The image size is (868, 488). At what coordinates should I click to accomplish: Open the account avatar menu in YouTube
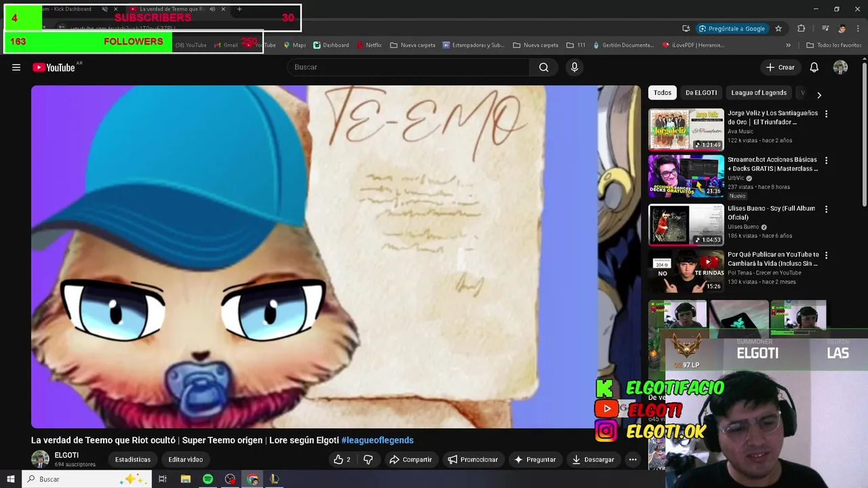[840, 67]
